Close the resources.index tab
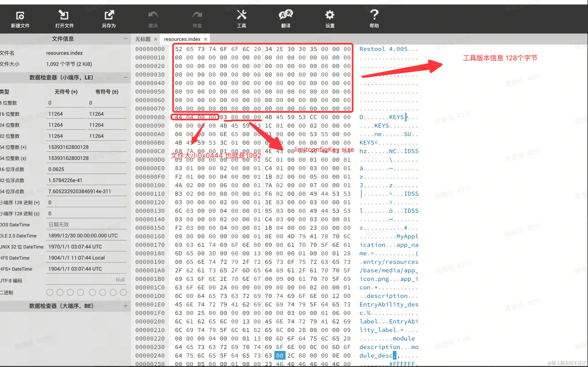Image resolution: width=588 pixels, height=367 pixels. coord(206,39)
